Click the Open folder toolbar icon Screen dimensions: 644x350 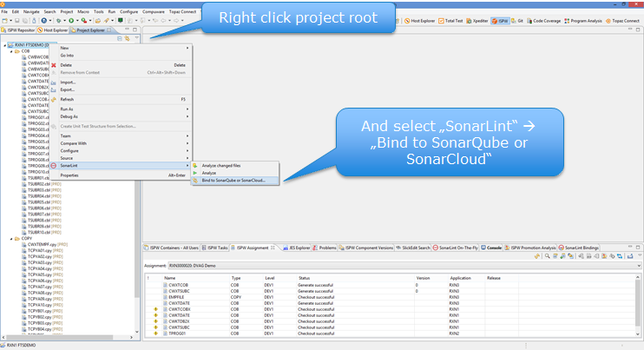coord(98,21)
